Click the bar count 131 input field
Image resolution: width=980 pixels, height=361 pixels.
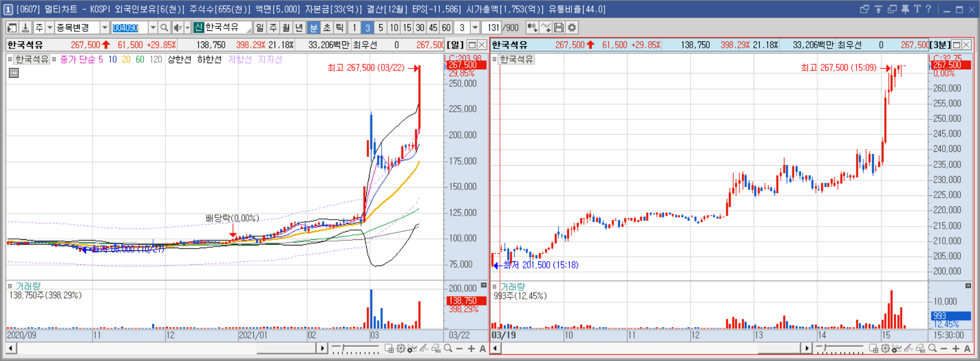(x=492, y=28)
